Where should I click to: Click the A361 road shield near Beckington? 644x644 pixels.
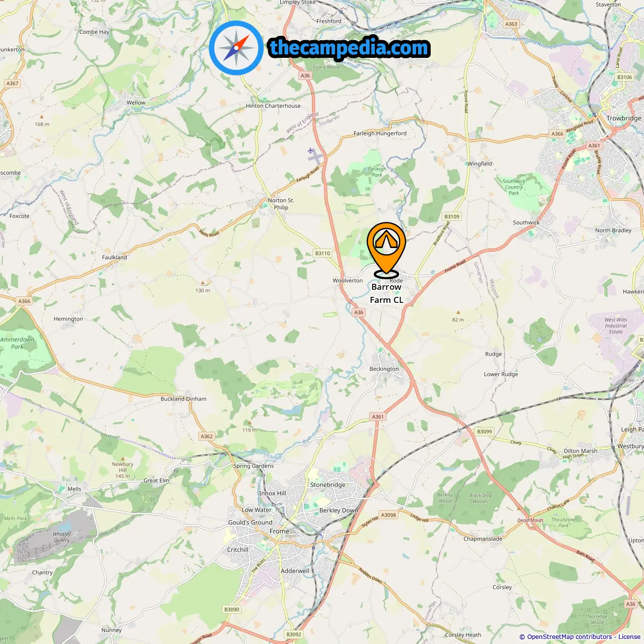pyautogui.click(x=378, y=417)
